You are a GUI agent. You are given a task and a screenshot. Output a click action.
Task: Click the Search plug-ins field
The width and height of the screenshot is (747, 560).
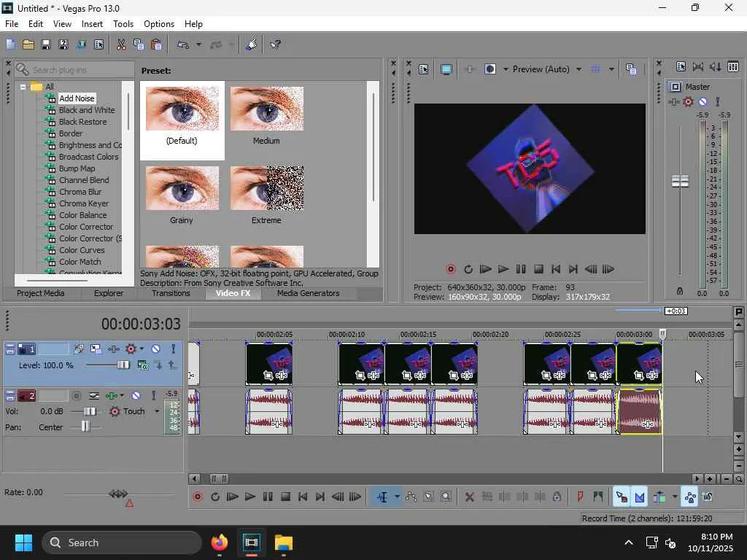pos(74,70)
